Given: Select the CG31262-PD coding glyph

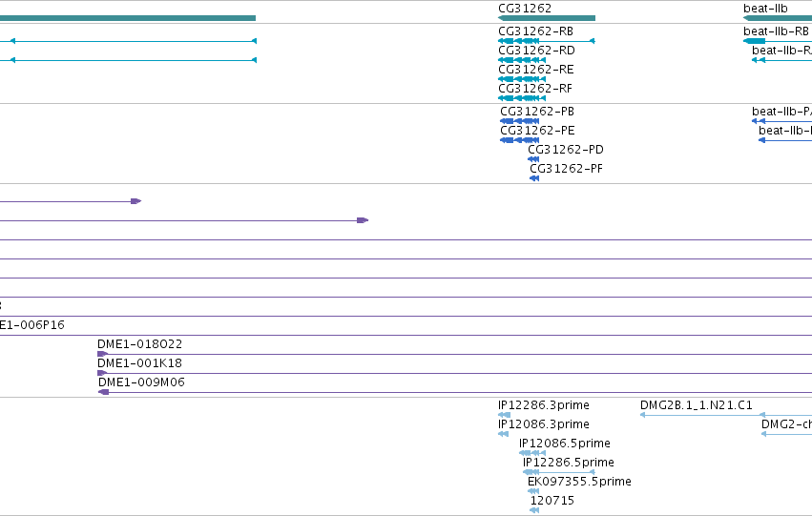Looking at the screenshot, I should (x=533, y=159).
